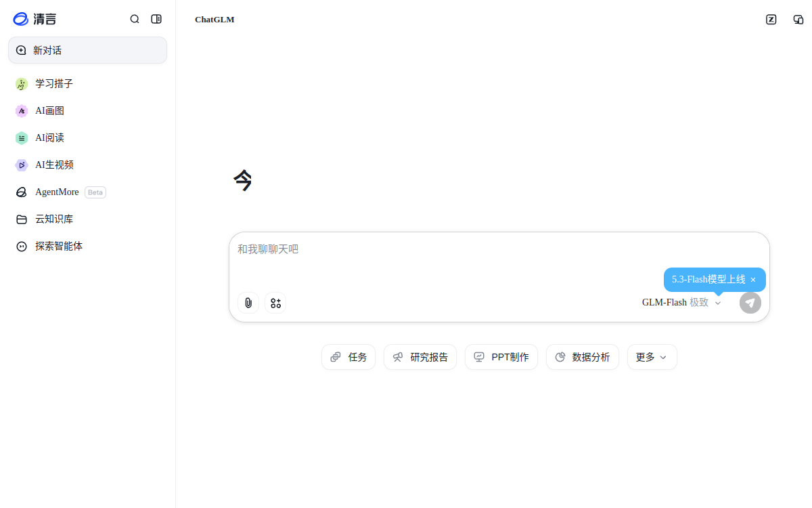Open the devices icon at top right

pos(798,19)
